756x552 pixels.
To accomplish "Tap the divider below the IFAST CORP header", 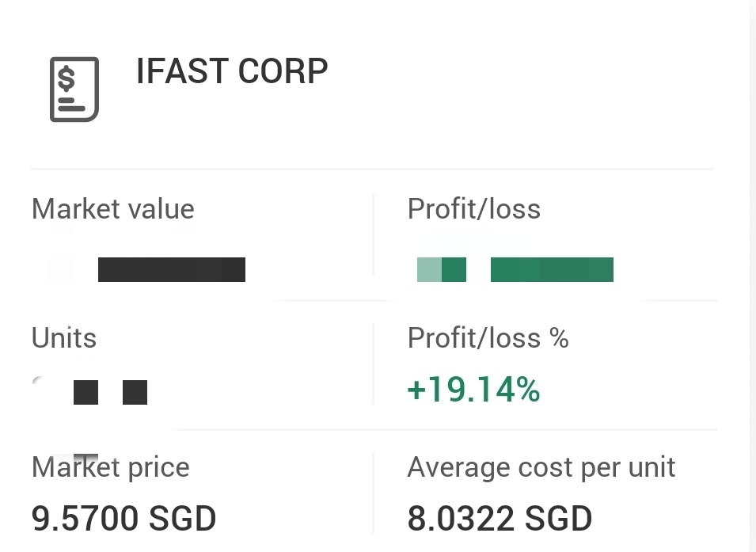I will (x=372, y=169).
